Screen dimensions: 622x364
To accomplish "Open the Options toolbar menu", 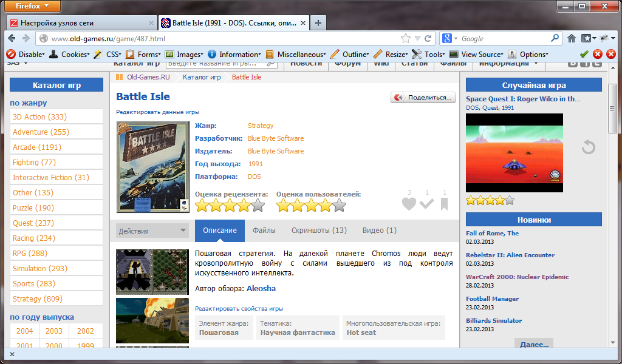I will [x=528, y=54].
